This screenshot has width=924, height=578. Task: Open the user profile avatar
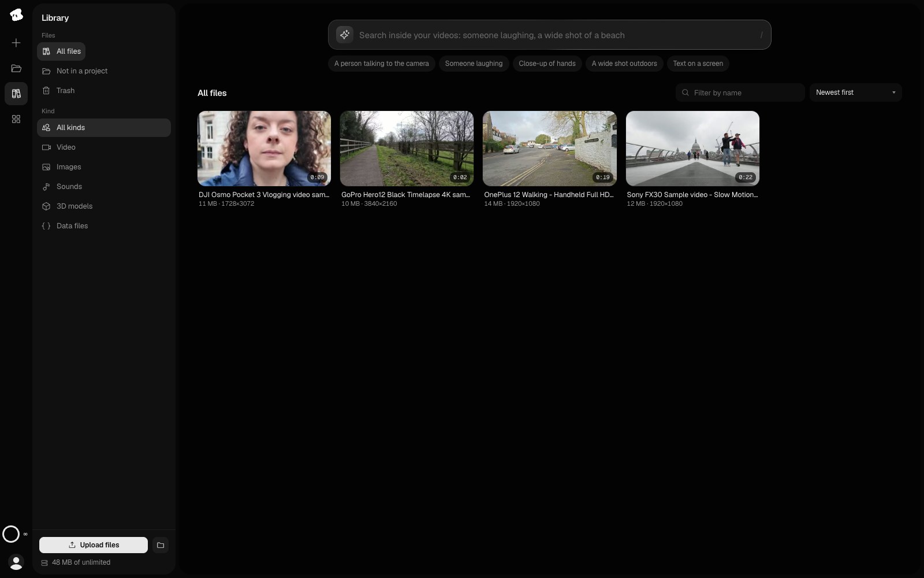pyautogui.click(x=16, y=562)
